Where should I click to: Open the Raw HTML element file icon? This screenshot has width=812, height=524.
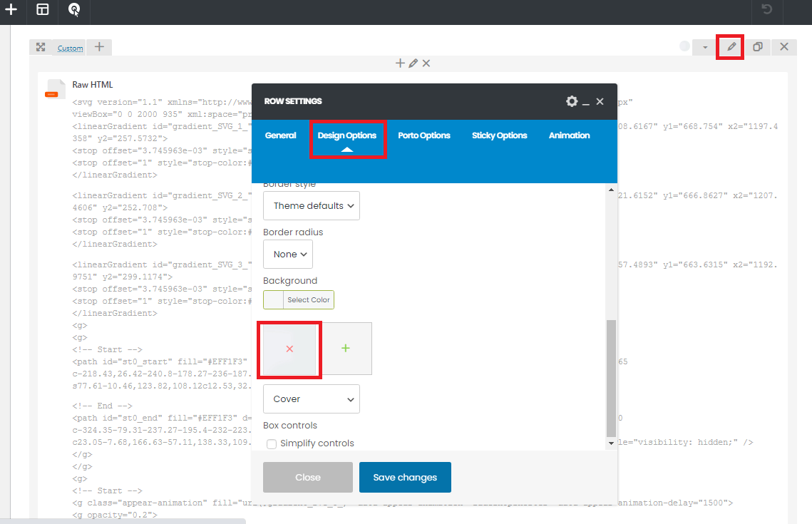55,88
